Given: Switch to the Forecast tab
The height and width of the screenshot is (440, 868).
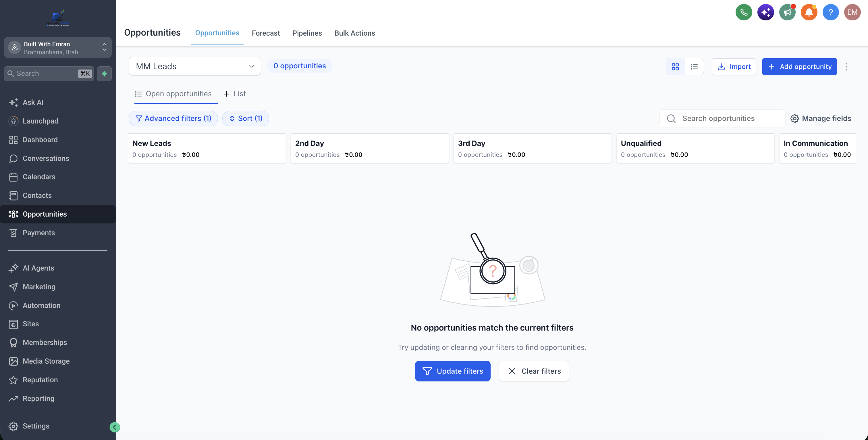Looking at the screenshot, I should 265,33.
